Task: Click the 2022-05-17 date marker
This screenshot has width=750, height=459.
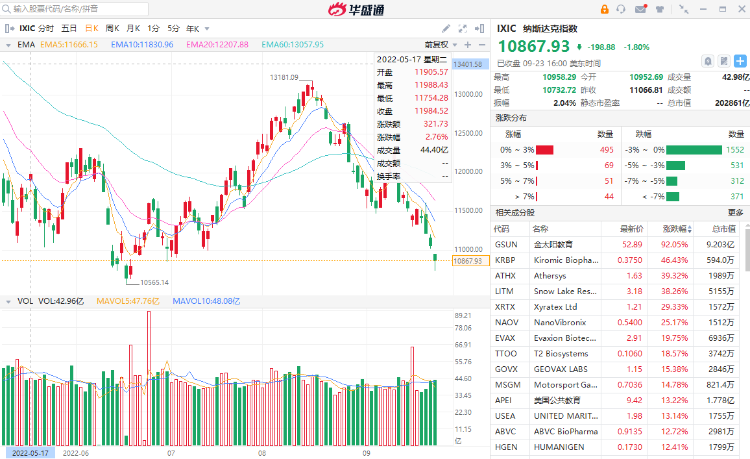Action: point(31,453)
